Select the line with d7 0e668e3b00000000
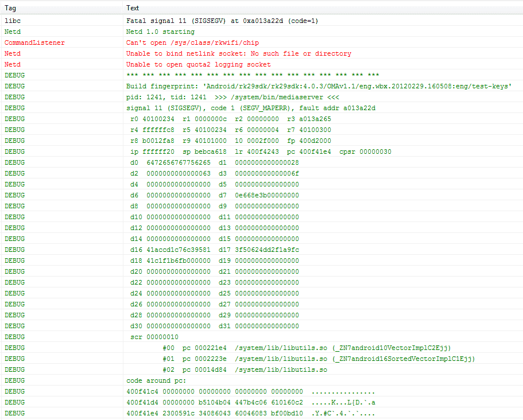The height and width of the screenshot is (420, 523). [262, 195]
